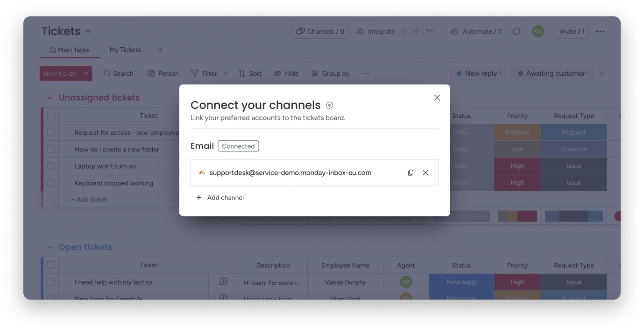Viewport: 644px width, 330px height.
Task: Click Low priority cell for create new folder
Action: (517, 149)
